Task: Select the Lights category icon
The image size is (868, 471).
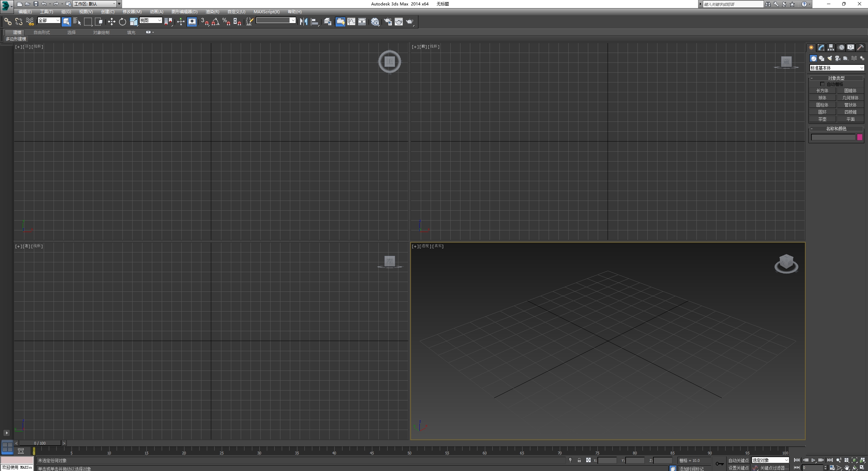Action: pos(829,58)
